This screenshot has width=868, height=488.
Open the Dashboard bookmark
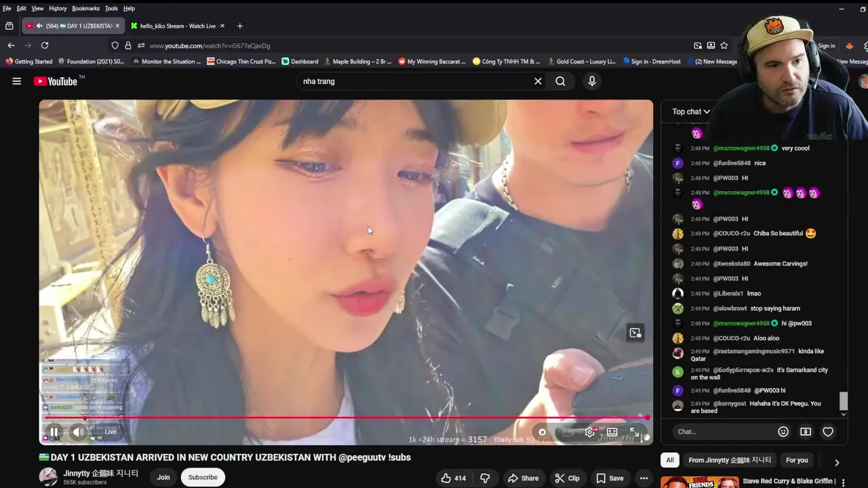pos(300,61)
